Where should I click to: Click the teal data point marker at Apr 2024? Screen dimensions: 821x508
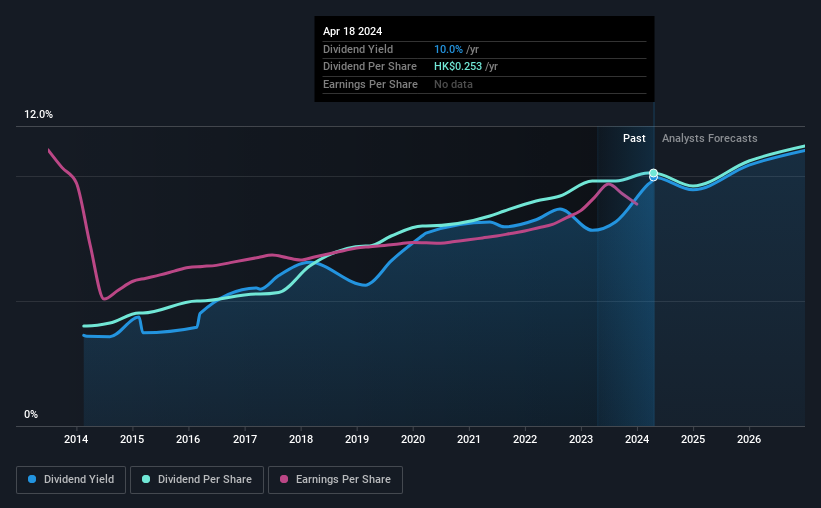point(653,173)
